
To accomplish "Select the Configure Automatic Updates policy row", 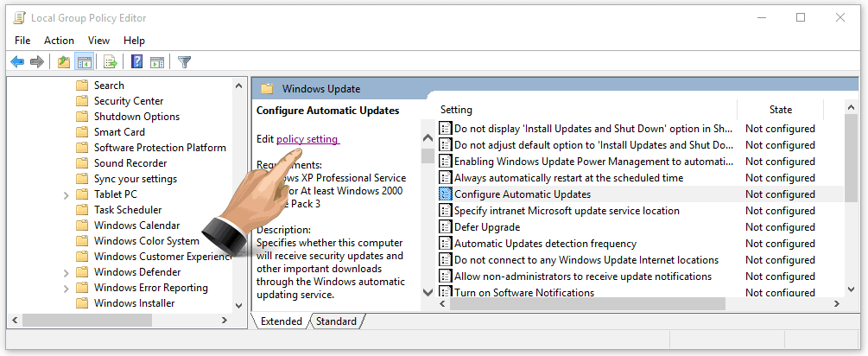I will (x=522, y=194).
